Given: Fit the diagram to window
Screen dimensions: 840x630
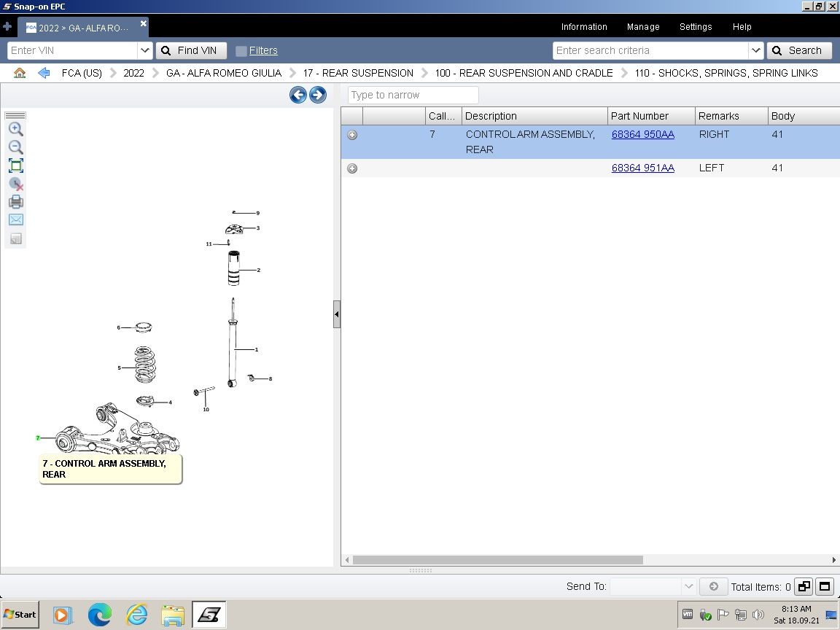Looking at the screenshot, I should (x=15, y=166).
